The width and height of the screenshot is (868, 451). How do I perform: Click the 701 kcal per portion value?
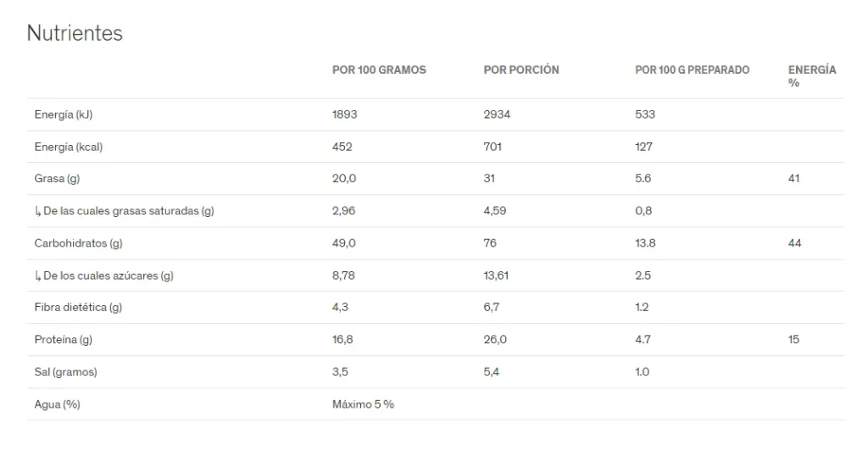point(492,147)
